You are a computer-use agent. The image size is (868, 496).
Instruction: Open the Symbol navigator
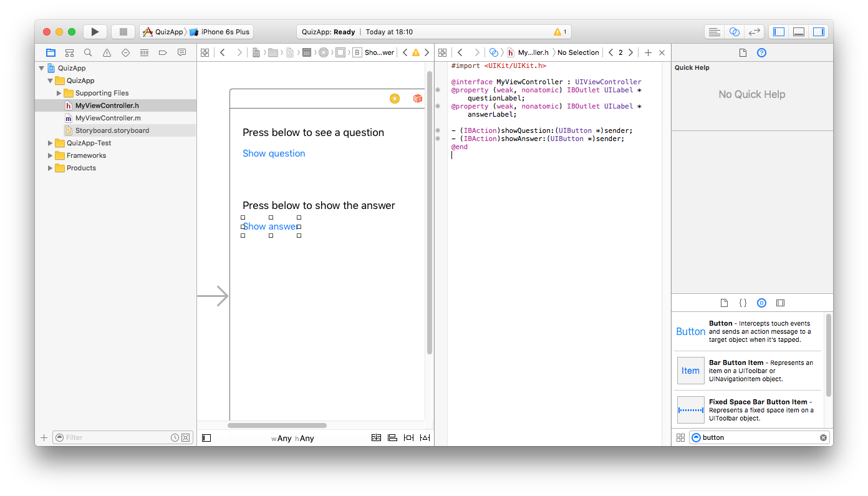tap(69, 53)
